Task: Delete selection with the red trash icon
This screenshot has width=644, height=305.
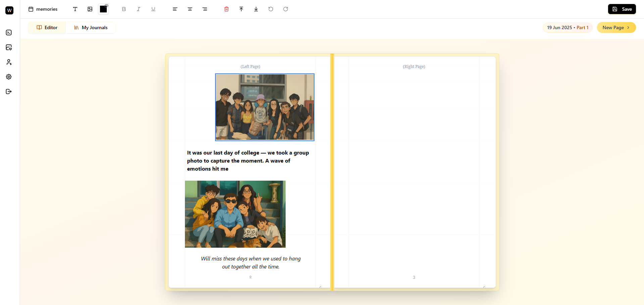Action: point(227,9)
